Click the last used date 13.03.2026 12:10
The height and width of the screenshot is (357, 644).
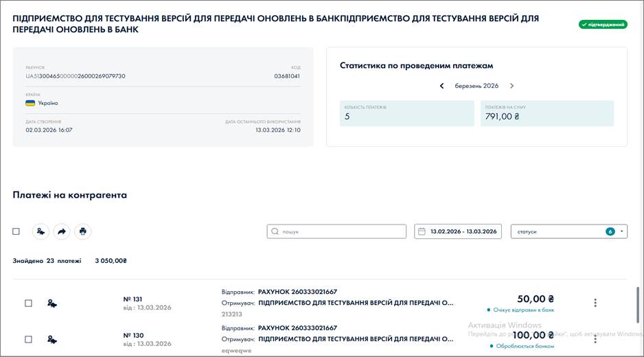(278, 130)
